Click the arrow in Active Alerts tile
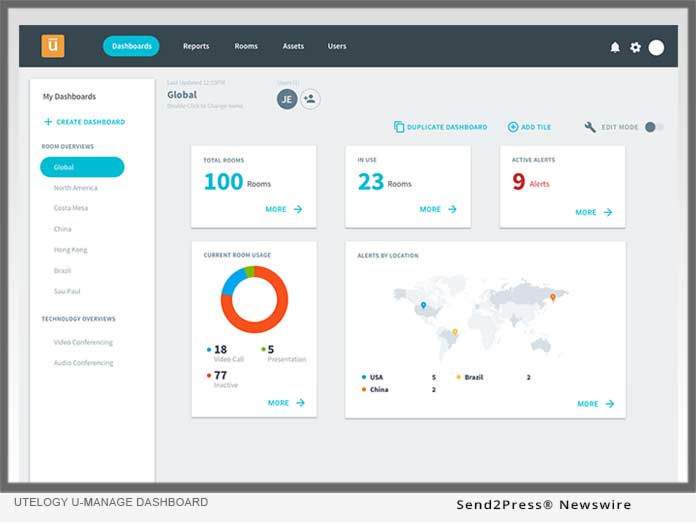The height and width of the screenshot is (522, 696). [608, 212]
